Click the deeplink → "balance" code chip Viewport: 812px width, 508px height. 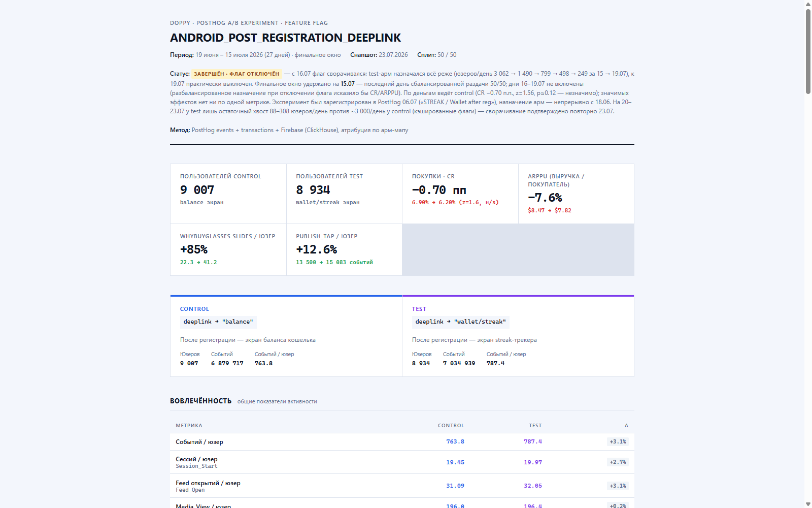218,322
